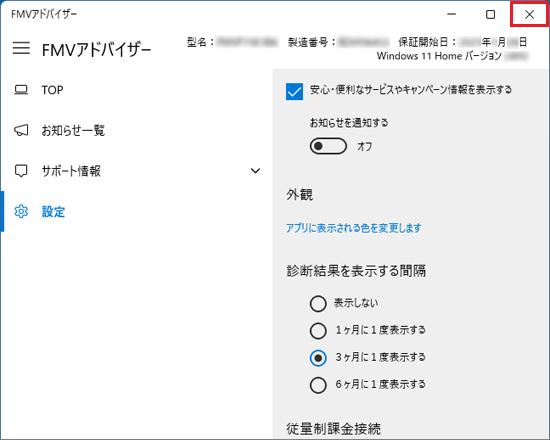This screenshot has height=440, width=550.
Task: Open お知らせ一覧 in the sidebar
Action: (x=136, y=130)
